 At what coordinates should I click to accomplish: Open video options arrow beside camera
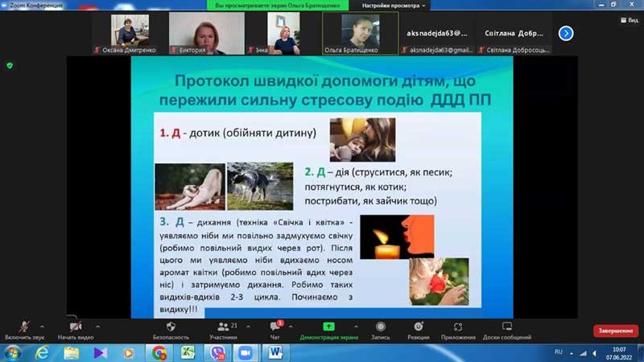[x=97, y=327]
